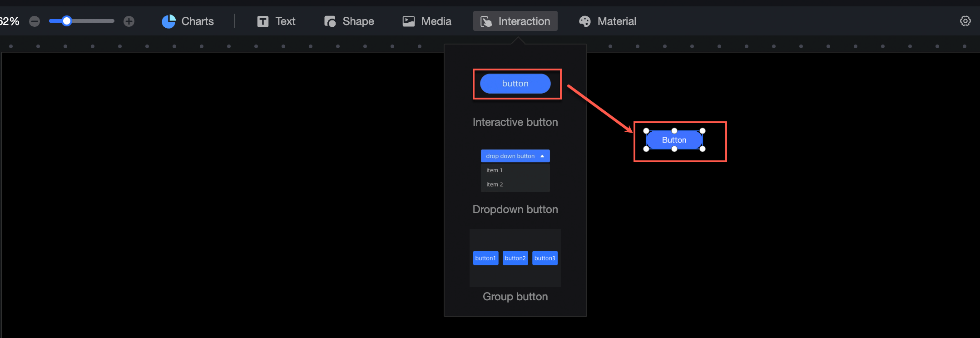The image size is (980, 338).
Task: Adjust the zoom level slider handle
Action: click(67, 21)
